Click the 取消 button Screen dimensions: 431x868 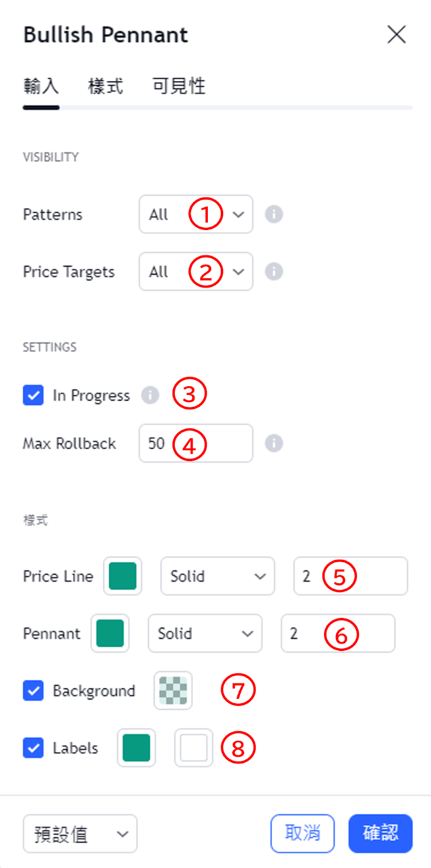tap(302, 833)
